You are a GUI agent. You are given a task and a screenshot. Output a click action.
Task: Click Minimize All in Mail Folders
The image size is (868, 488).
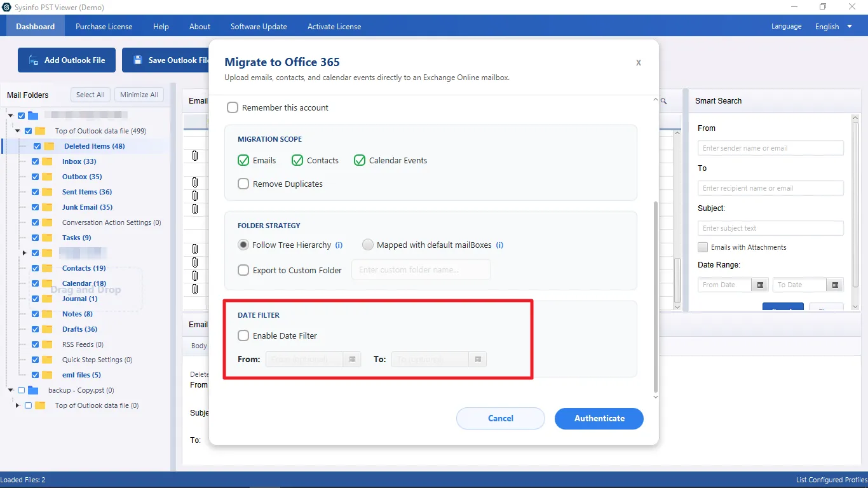point(139,95)
